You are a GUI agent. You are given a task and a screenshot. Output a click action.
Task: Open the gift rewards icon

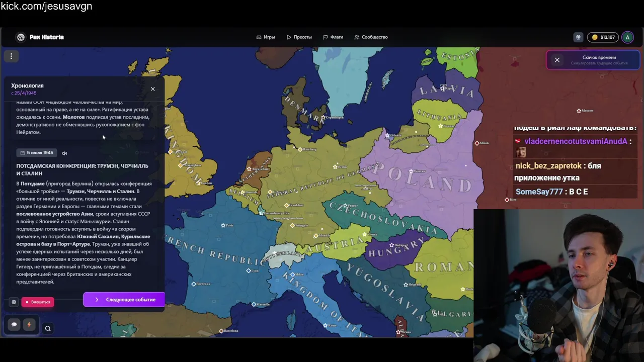(x=578, y=37)
